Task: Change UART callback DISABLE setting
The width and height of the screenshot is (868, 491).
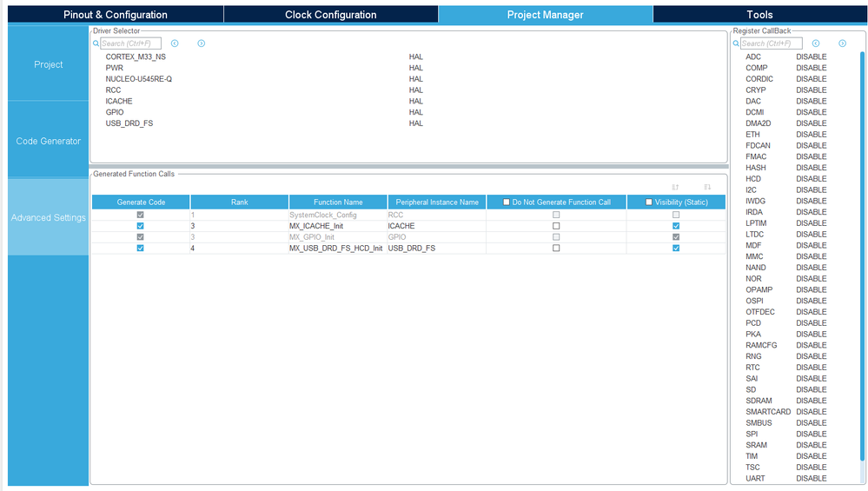Action: [811, 478]
